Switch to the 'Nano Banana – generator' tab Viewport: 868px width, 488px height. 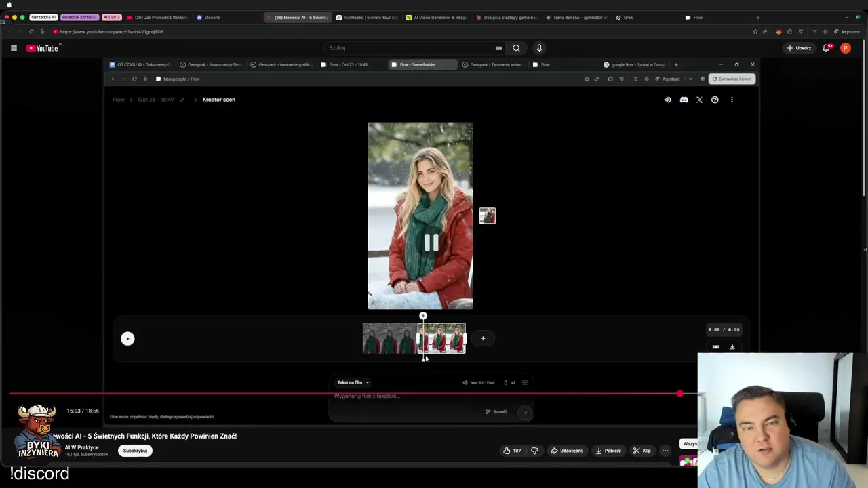click(576, 18)
